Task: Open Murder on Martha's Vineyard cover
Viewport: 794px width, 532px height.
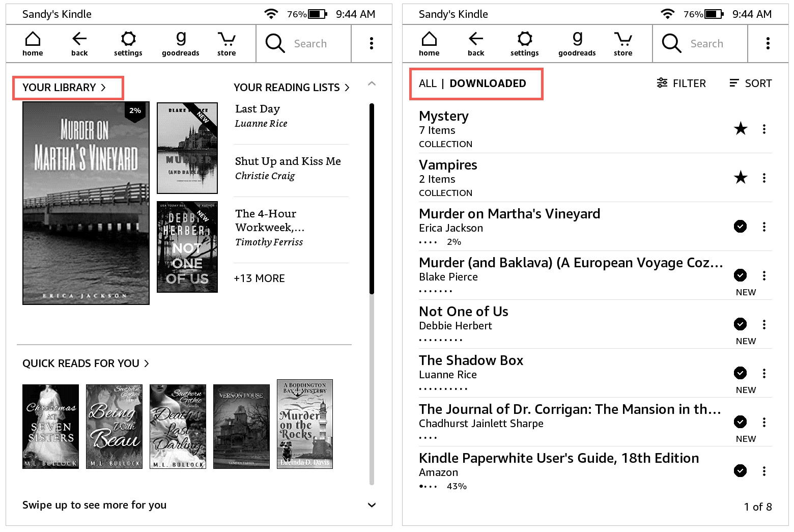Action: click(86, 203)
